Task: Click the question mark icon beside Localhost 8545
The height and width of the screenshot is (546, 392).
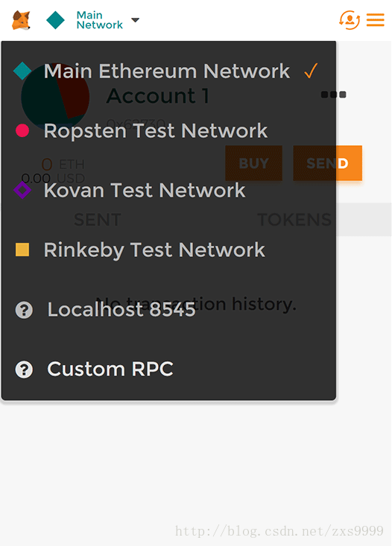Action: (24, 310)
